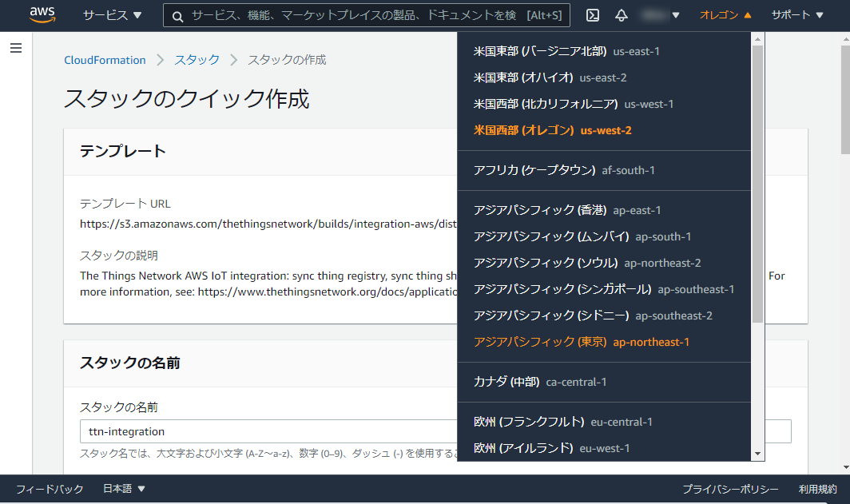Collapse the オレゴン region selector

[725, 15]
